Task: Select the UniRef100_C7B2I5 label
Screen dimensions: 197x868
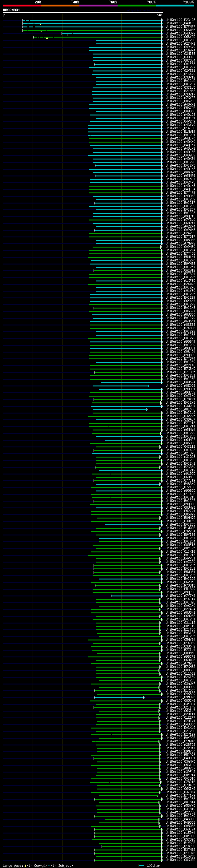Action: (x=180, y=781)
